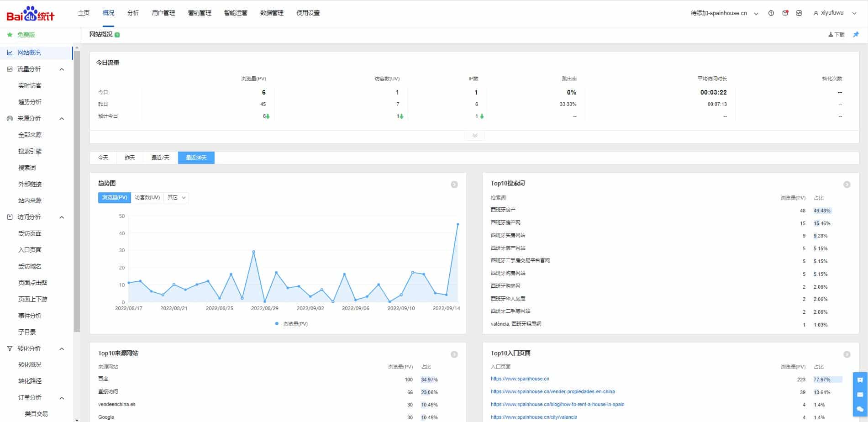Toggle the 浏览量(PV) legend series
868x422 pixels.
point(291,324)
